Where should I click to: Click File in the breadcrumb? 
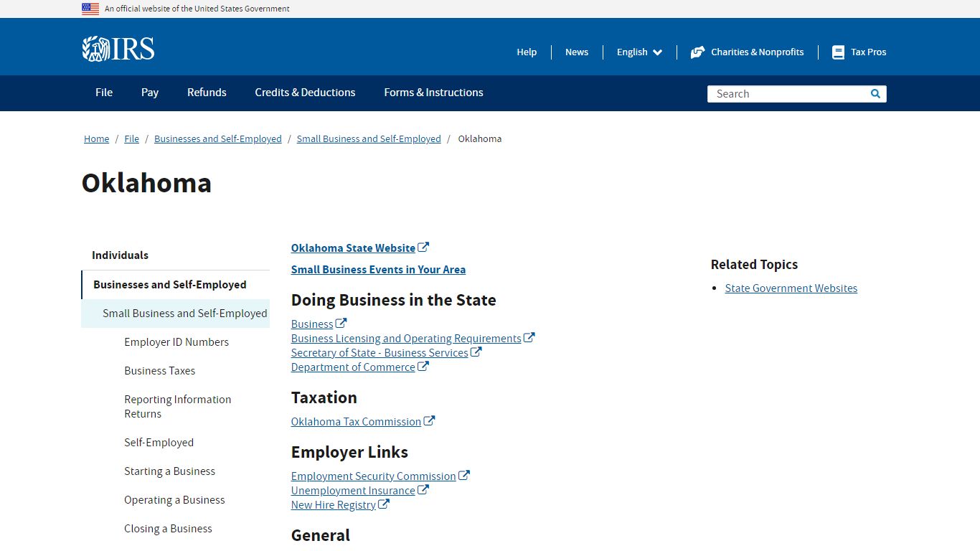coord(131,139)
